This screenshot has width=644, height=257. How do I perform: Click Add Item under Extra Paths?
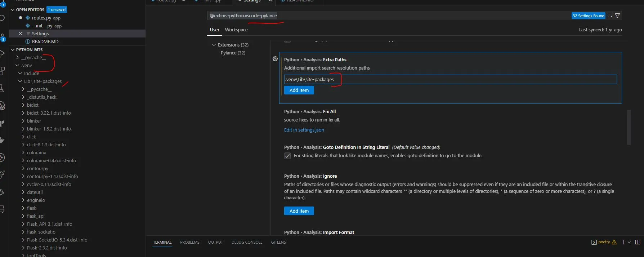(299, 90)
